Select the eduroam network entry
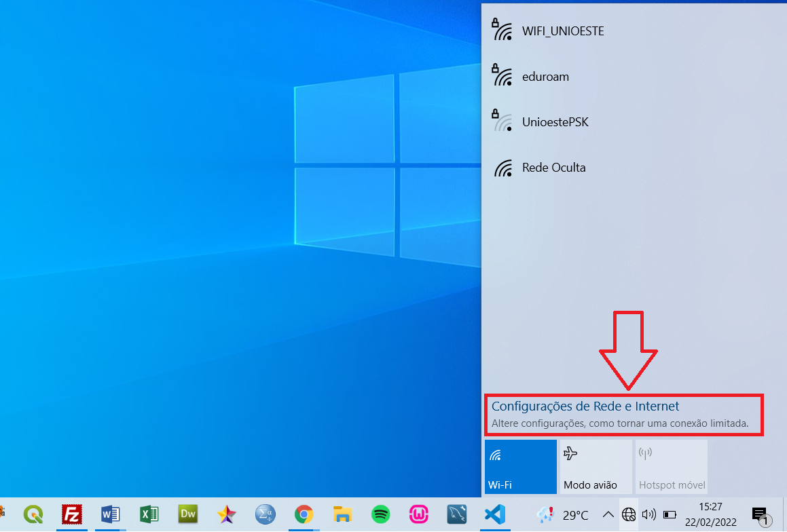The width and height of the screenshot is (787, 532). (x=545, y=77)
